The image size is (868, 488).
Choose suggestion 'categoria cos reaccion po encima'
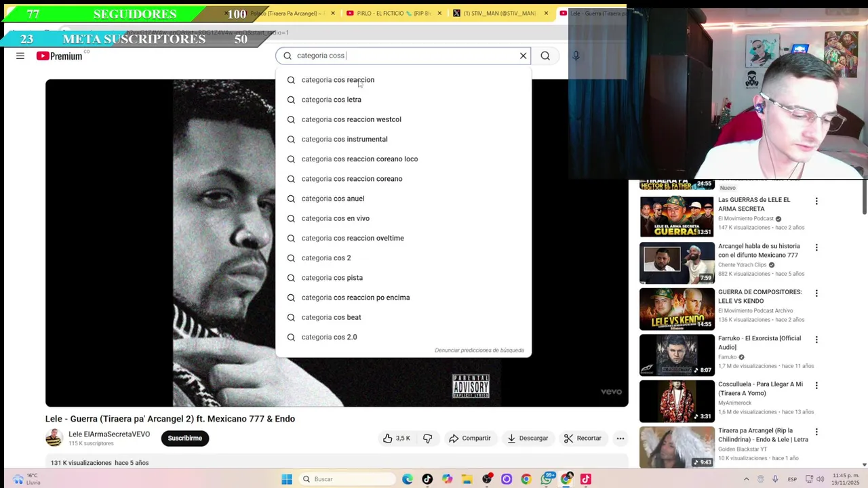[x=403, y=298]
